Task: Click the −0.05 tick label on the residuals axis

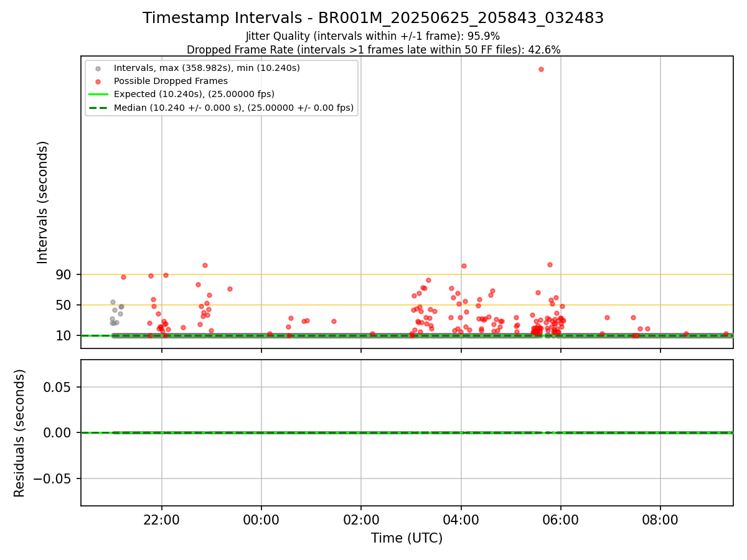Action: pos(52,478)
